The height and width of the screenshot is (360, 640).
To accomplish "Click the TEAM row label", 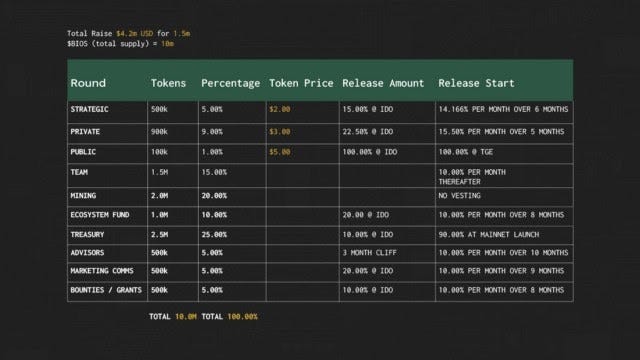I will [x=79, y=172].
